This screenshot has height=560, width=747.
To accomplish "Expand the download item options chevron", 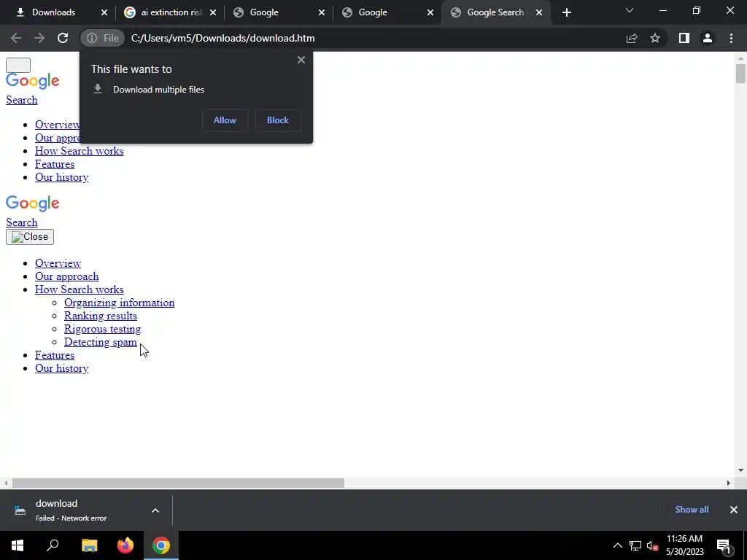I will pos(155,510).
